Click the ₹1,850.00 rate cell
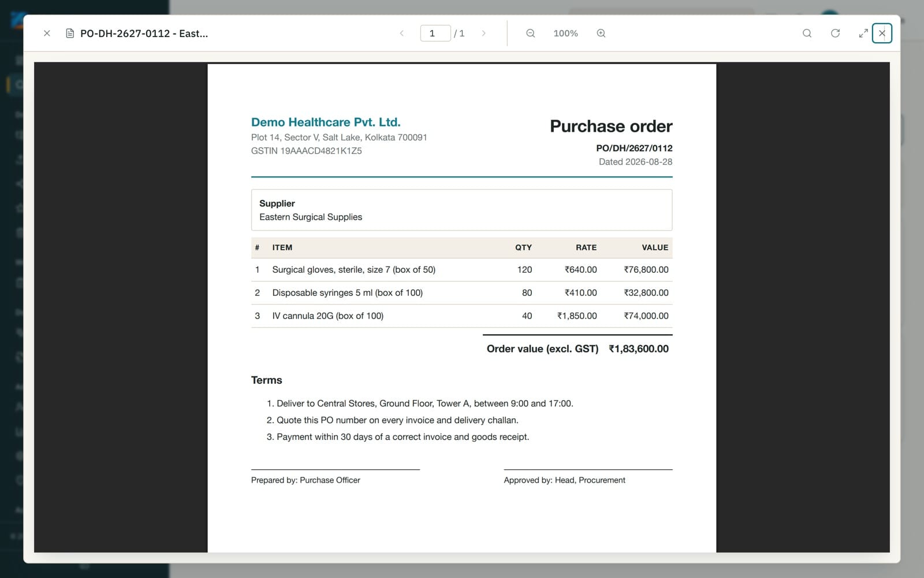Screen dimensions: 924x578 pyautogui.click(x=577, y=316)
